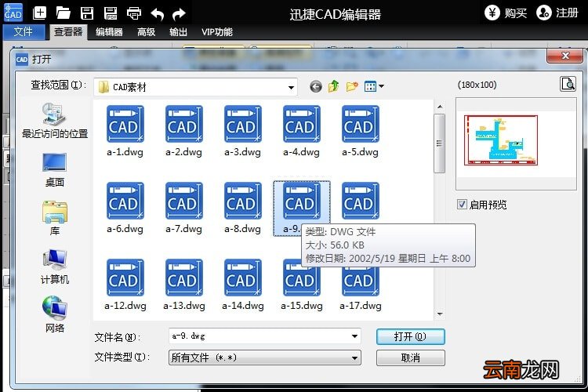The height and width of the screenshot is (392, 588).
Task: Click the 购买 purchase button
Action: coord(506,13)
